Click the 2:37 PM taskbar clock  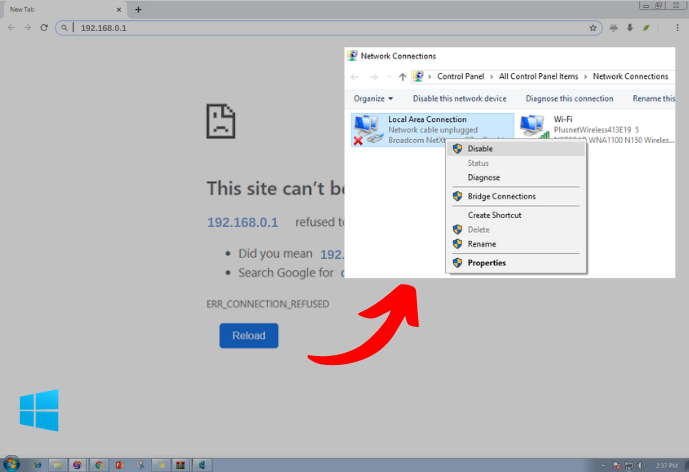[x=667, y=465]
